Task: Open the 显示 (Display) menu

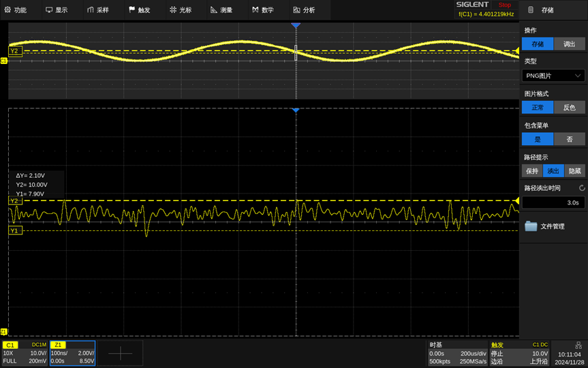Action: point(57,10)
